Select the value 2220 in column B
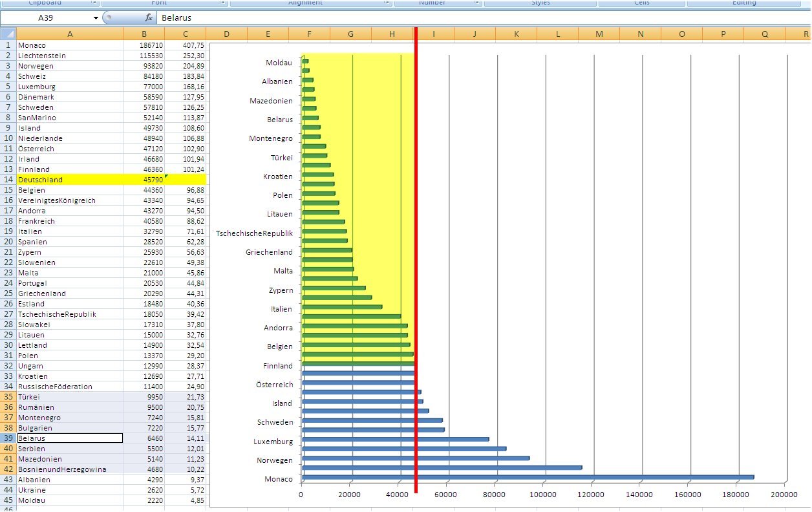Viewport: 812px width, 512px height. click(144, 500)
